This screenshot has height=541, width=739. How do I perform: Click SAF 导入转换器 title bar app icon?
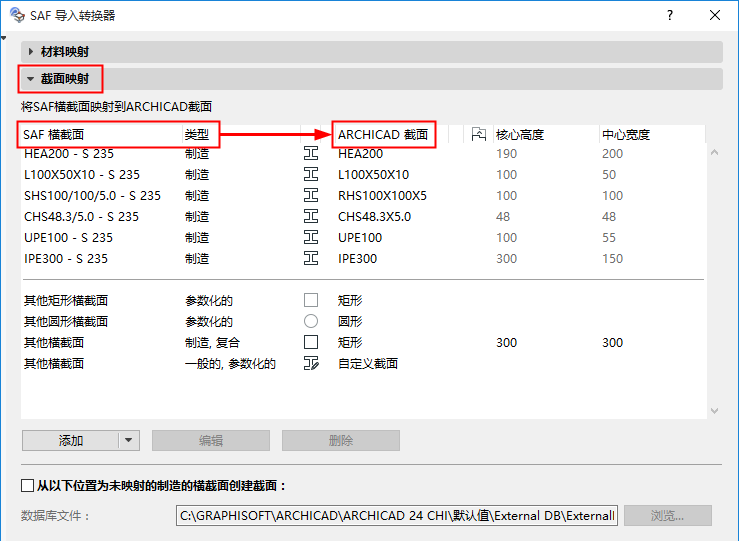17,15
